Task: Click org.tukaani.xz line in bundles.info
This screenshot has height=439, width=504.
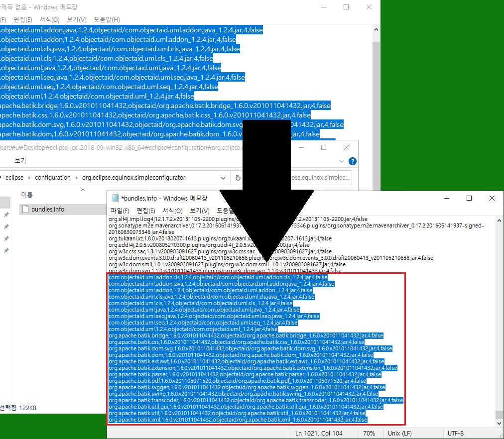Action: pyautogui.click(x=220, y=238)
